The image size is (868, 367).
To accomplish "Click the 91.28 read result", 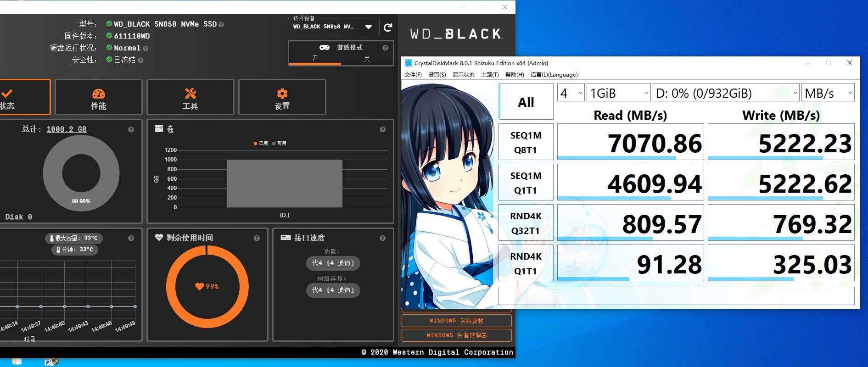I will [631, 263].
